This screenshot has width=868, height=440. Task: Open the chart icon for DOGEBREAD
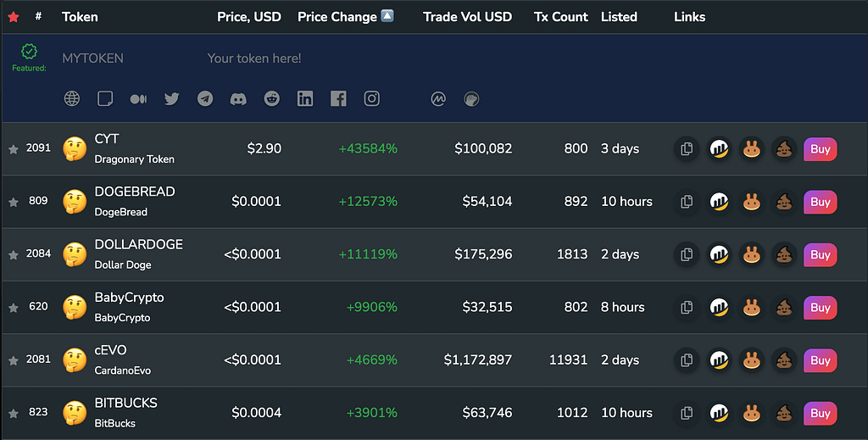click(x=719, y=202)
